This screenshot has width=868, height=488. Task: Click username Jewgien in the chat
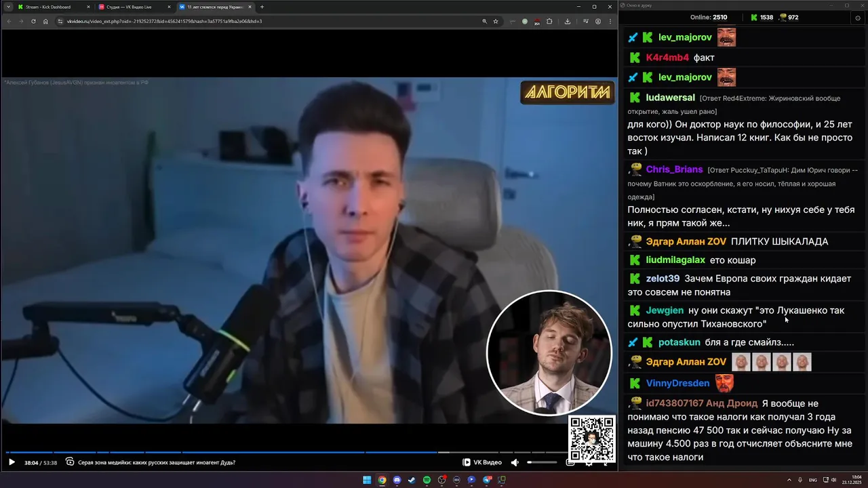tap(665, 310)
